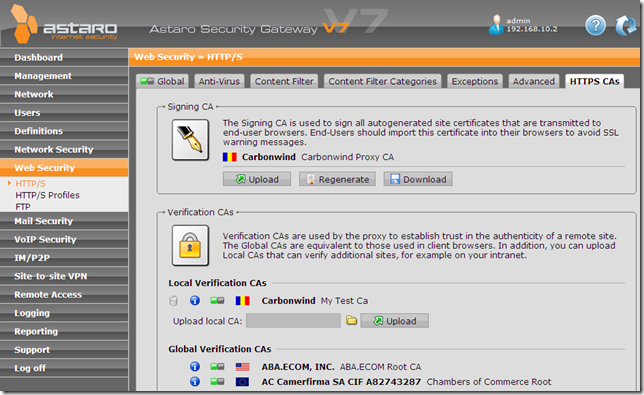This screenshot has width=644, height=395.
Task: Show info for AC Camerfirma SA CA
Action: point(195,381)
